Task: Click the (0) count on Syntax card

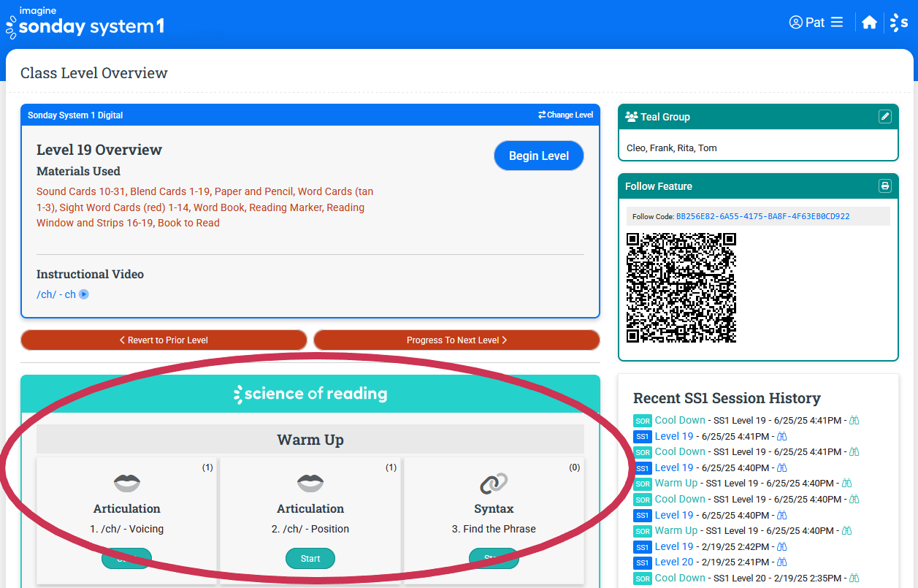Action: (574, 467)
